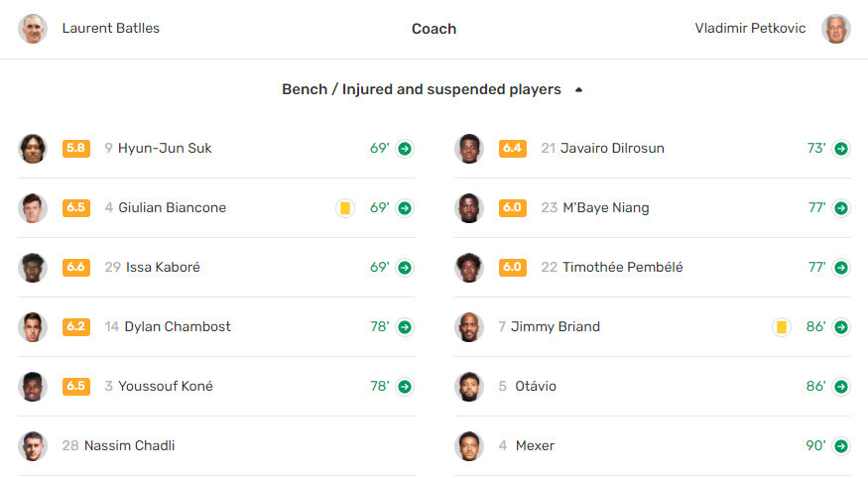Click Hyun-Jun Suk's 5.8 rating badge

pos(76,149)
